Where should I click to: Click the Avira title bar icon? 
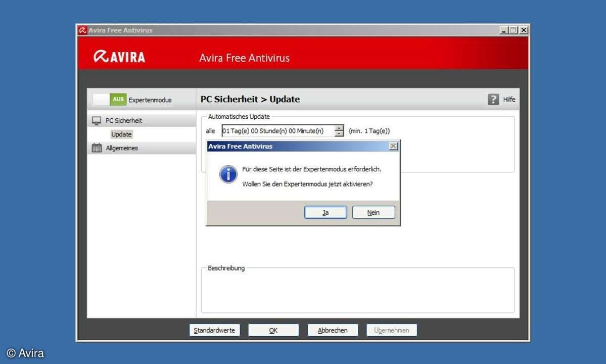[82, 30]
